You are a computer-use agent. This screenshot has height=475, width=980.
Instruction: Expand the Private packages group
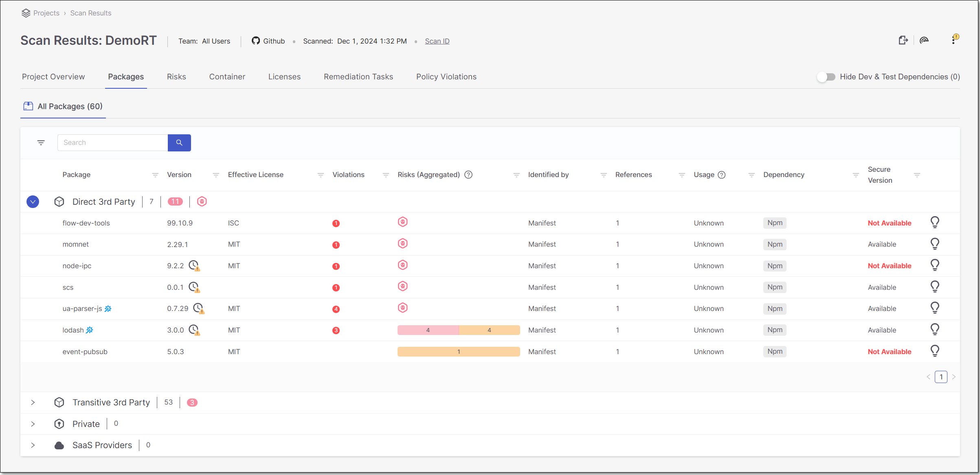click(33, 424)
